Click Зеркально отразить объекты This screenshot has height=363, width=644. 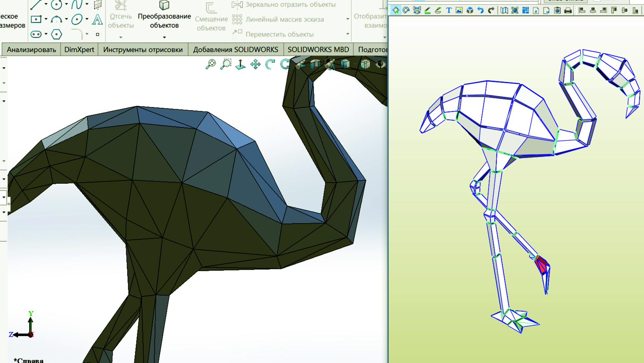[x=284, y=5]
